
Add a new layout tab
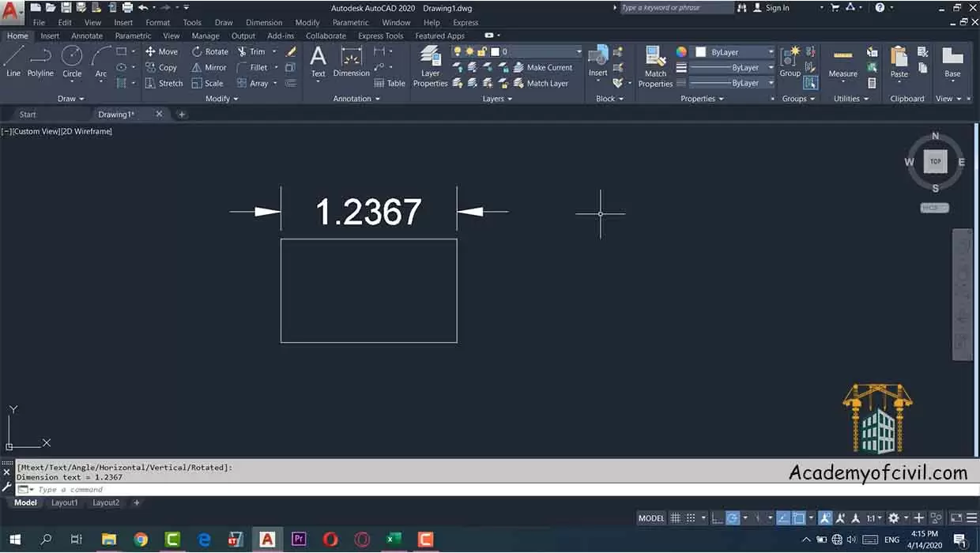[136, 502]
